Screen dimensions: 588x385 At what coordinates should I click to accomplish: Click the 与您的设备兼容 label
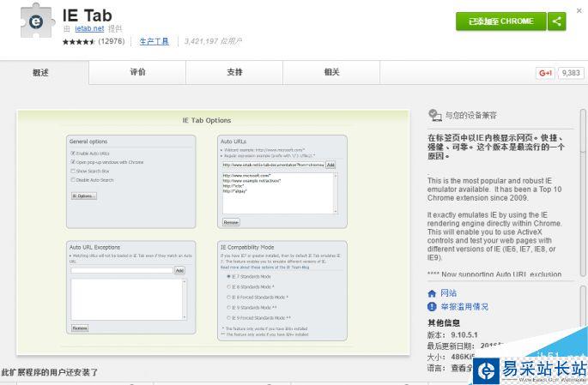(x=471, y=116)
